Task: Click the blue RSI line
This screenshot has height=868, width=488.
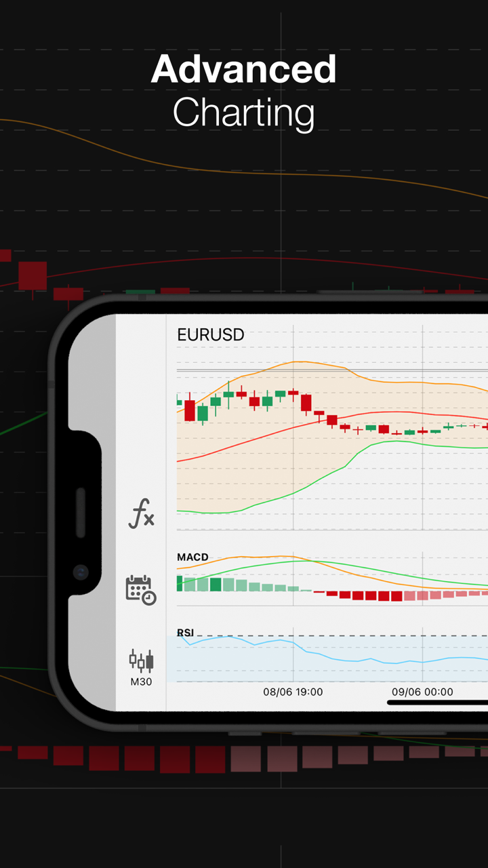Action: [x=339, y=660]
